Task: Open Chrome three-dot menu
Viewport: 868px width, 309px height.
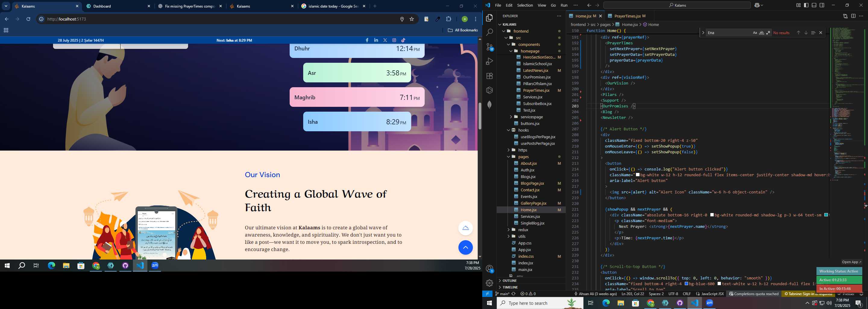Action: [476, 19]
